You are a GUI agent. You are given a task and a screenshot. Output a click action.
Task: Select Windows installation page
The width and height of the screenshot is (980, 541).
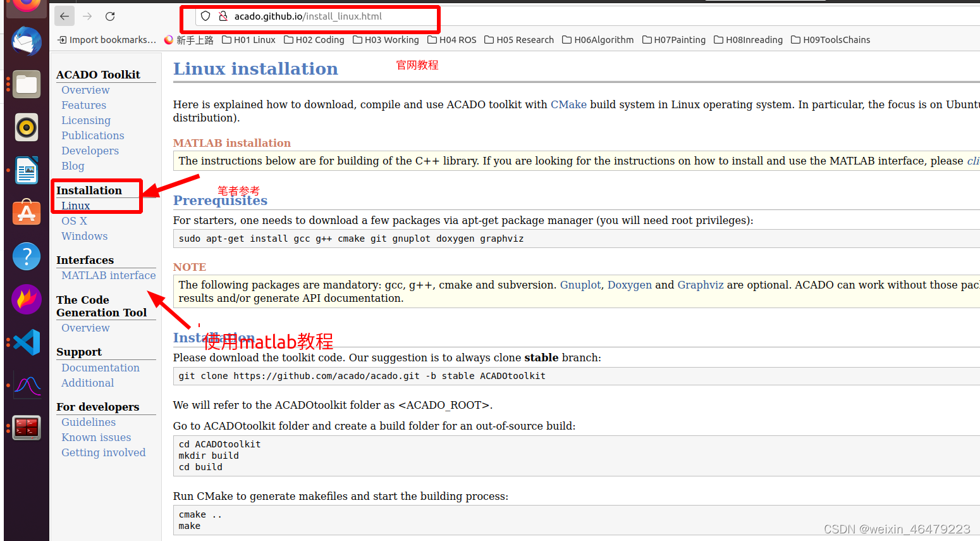pos(84,236)
